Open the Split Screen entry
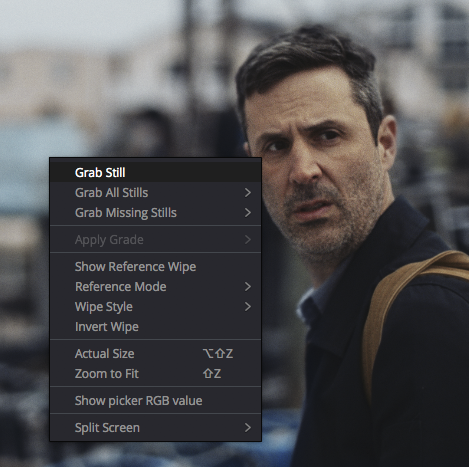This screenshot has height=467, width=469. 155,428
